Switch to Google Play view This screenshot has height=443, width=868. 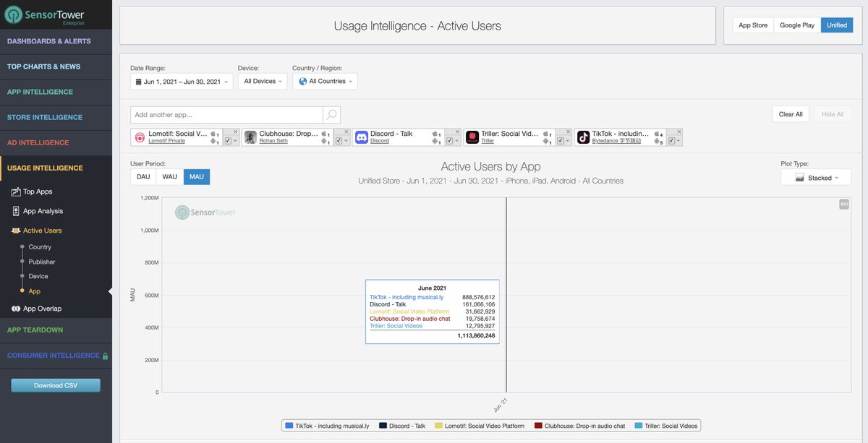(x=797, y=25)
